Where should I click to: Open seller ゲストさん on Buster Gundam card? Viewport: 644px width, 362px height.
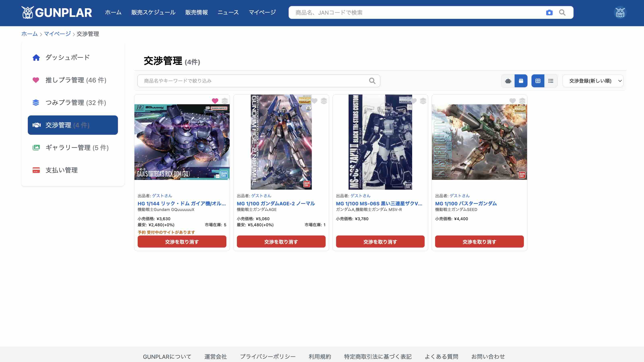[460, 196]
